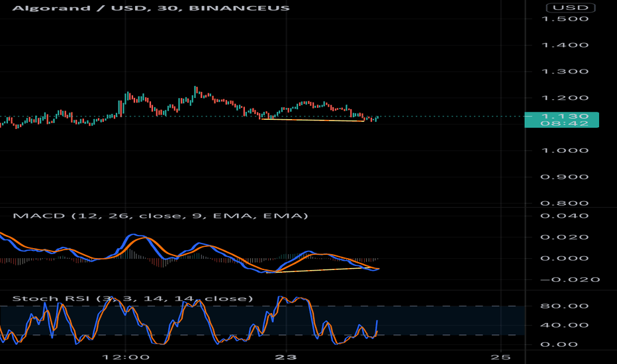Click the 0.800 price axis label
This screenshot has height=364, width=617.
coord(565,203)
